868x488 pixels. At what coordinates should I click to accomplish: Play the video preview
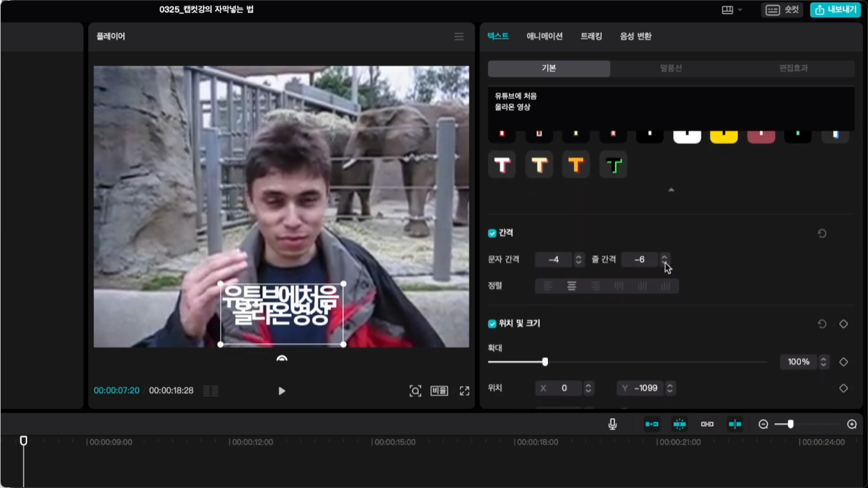(282, 391)
